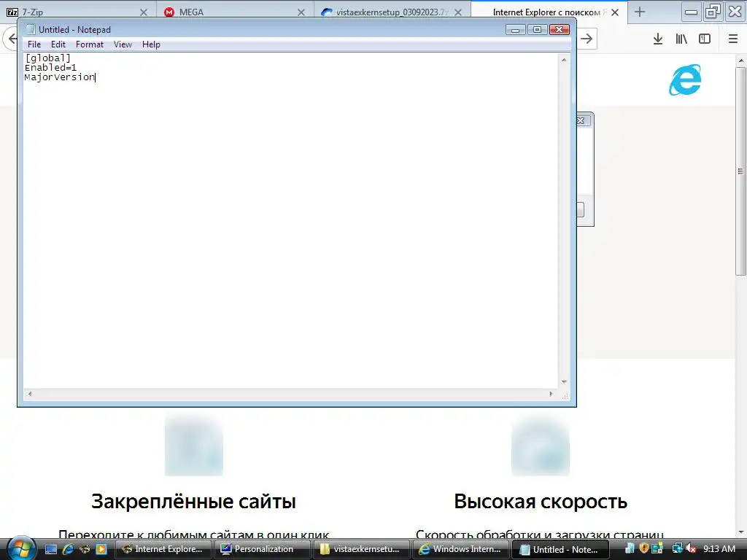Screen dimensions: 747x560
Task: Switch to Untitled - Notepad taskbar button
Action: point(560,549)
